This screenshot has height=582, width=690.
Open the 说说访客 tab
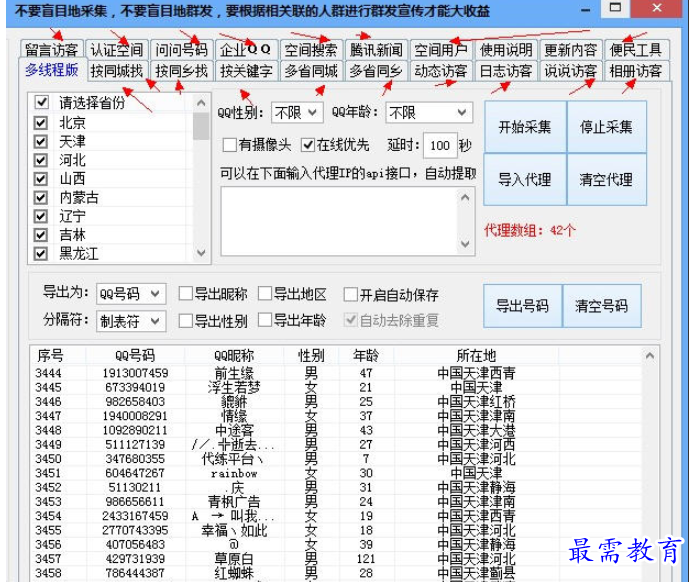tap(571, 71)
